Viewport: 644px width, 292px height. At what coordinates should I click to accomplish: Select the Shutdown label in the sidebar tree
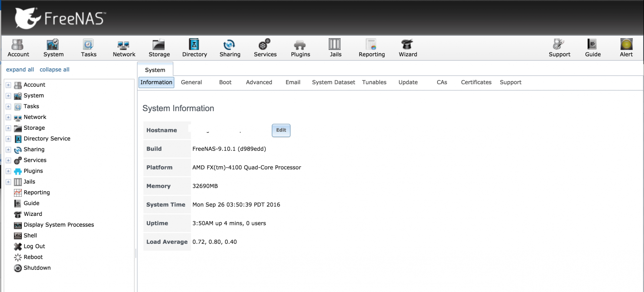click(x=37, y=268)
